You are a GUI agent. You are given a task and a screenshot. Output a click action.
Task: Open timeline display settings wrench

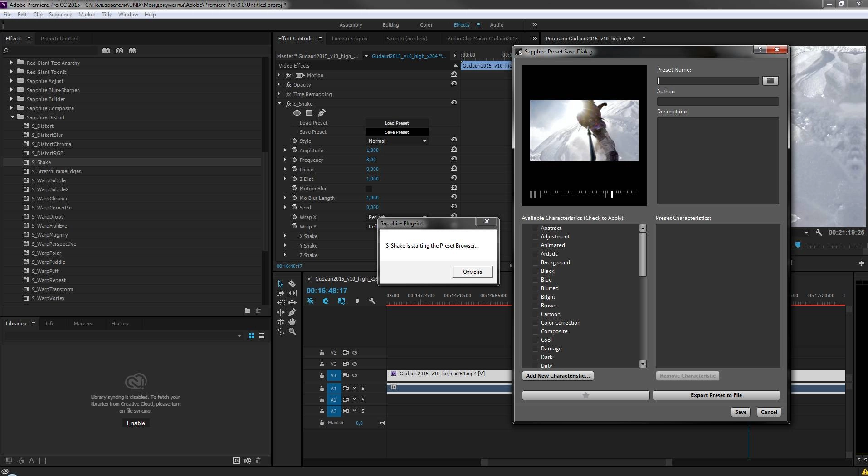pyautogui.click(x=372, y=301)
